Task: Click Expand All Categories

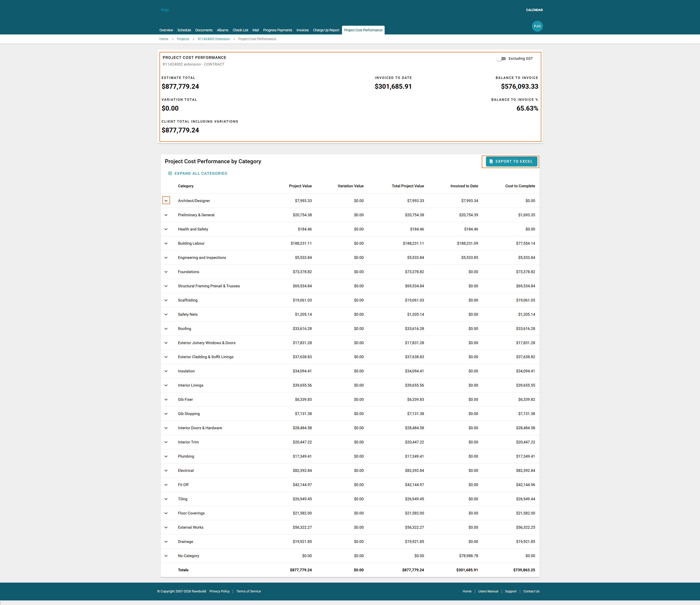Action: (x=198, y=174)
